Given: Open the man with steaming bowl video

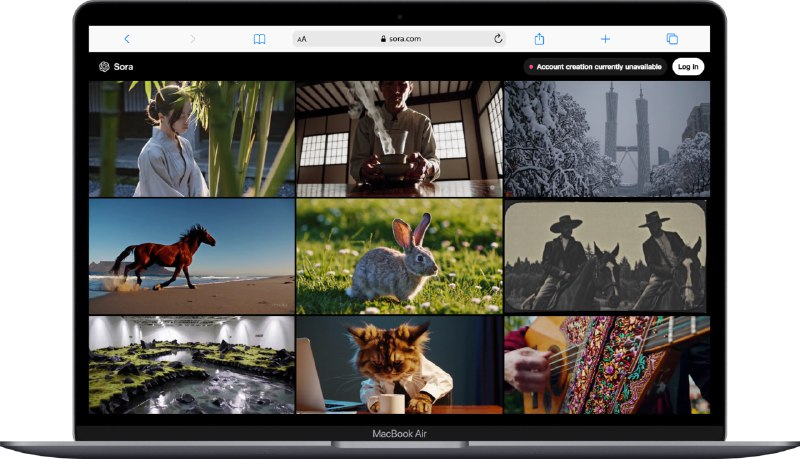Looking at the screenshot, I should pos(399,139).
